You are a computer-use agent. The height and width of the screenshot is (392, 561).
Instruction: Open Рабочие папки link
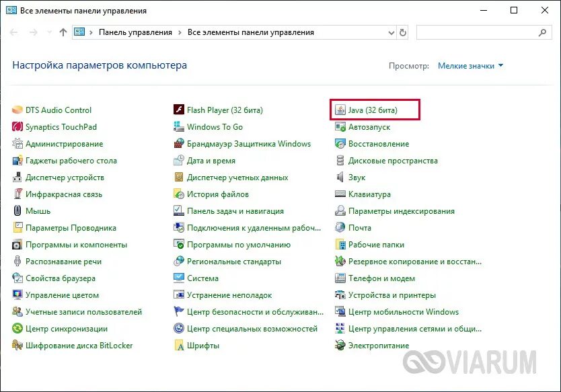[x=377, y=245]
